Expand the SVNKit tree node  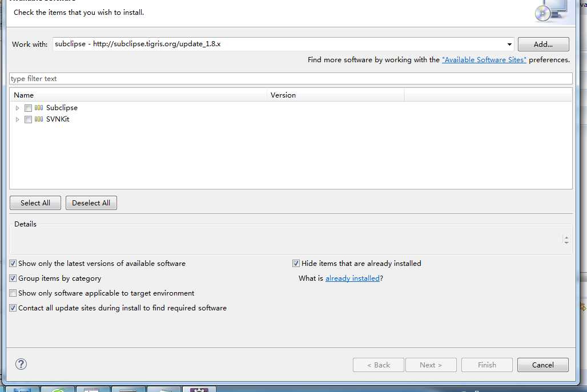click(17, 120)
